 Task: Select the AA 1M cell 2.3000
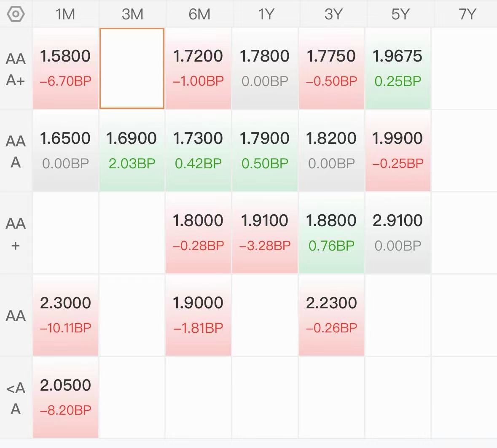pyautogui.click(x=65, y=315)
